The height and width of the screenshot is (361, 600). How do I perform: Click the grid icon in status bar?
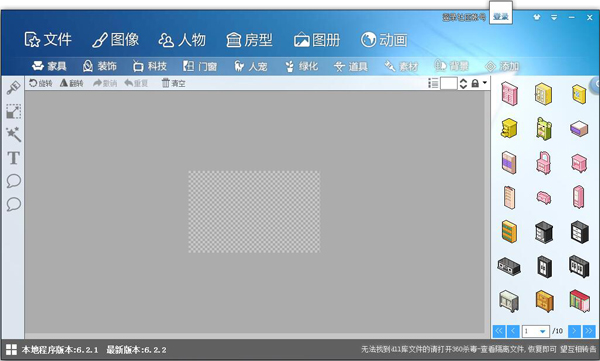pos(11,350)
